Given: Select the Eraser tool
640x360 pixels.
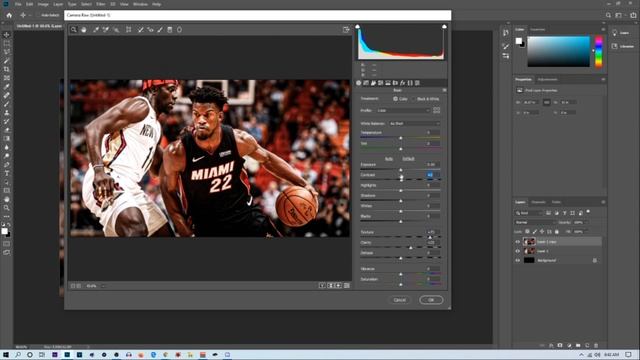Looking at the screenshot, I should 7,130.
